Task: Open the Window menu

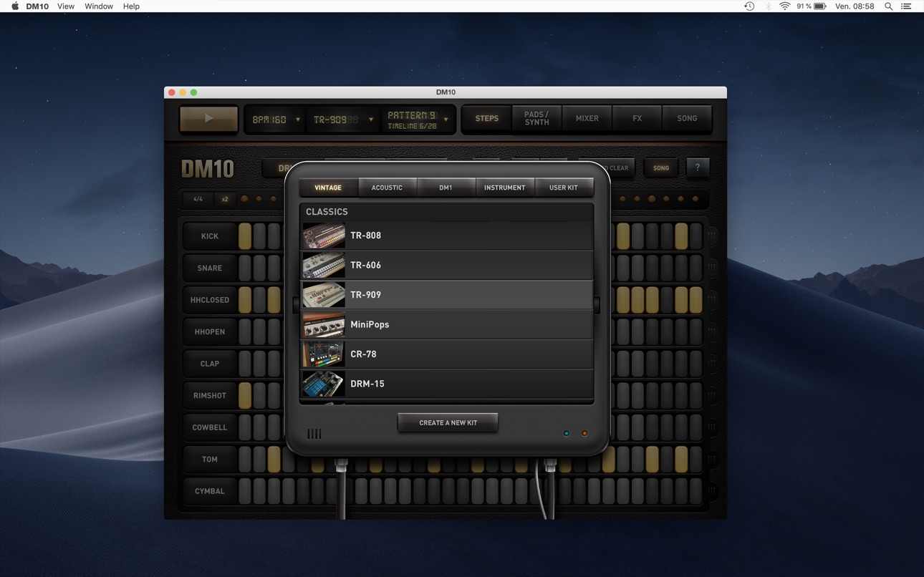Action: coord(99,6)
